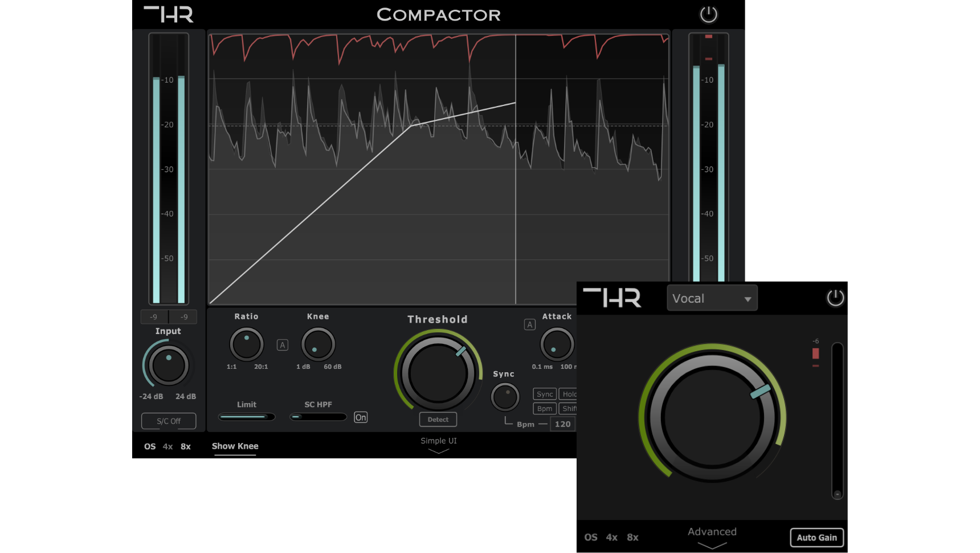980x553 pixels.
Task: Enable auto mode next to the Attack knob
Action: point(529,324)
